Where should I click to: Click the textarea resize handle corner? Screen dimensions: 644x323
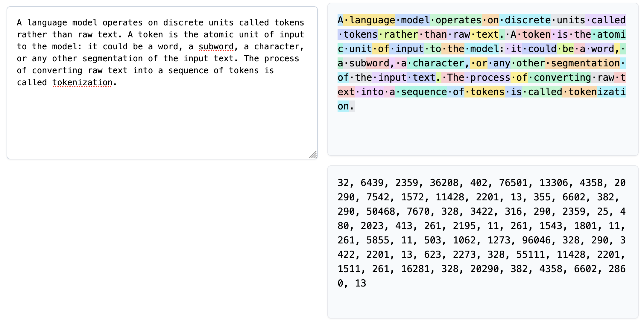(x=313, y=155)
